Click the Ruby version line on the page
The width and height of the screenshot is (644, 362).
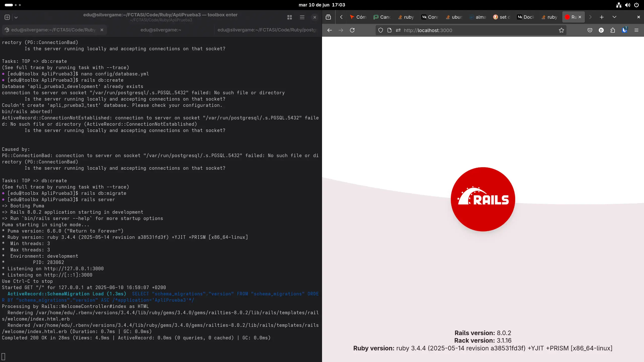[x=483, y=348]
